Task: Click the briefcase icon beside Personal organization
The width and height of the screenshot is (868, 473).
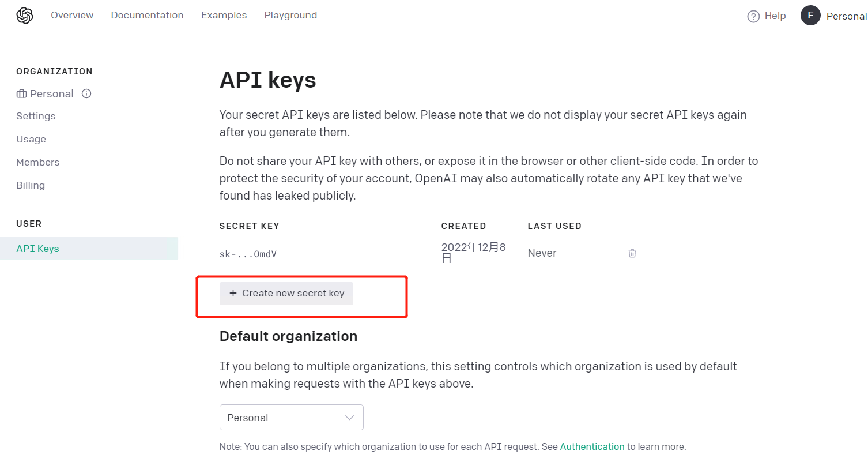Action: [x=22, y=94]
